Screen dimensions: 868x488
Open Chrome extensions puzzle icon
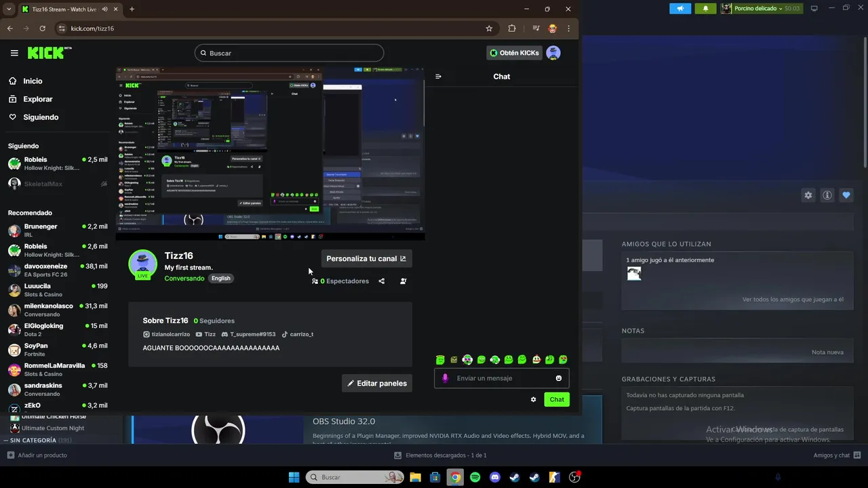pos(512,28)
